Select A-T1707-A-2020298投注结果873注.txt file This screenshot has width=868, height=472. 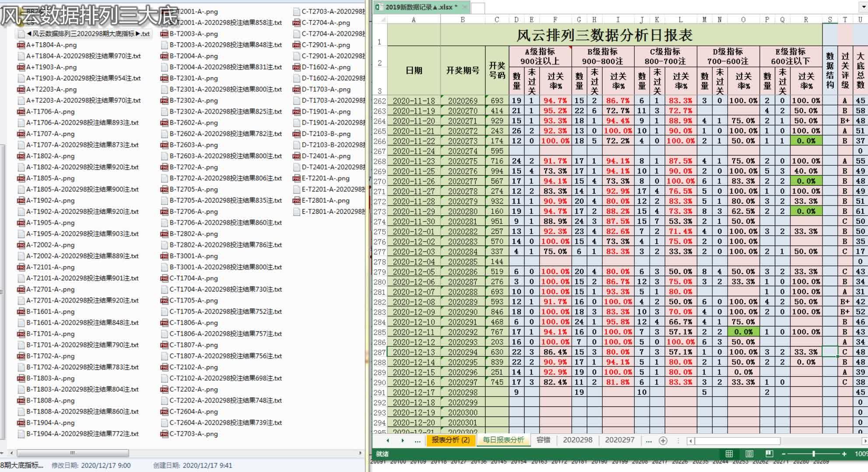[78, 145]
